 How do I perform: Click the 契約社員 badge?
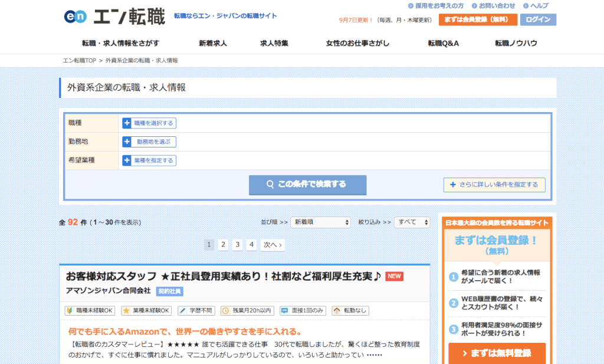(x=169, y=291)
